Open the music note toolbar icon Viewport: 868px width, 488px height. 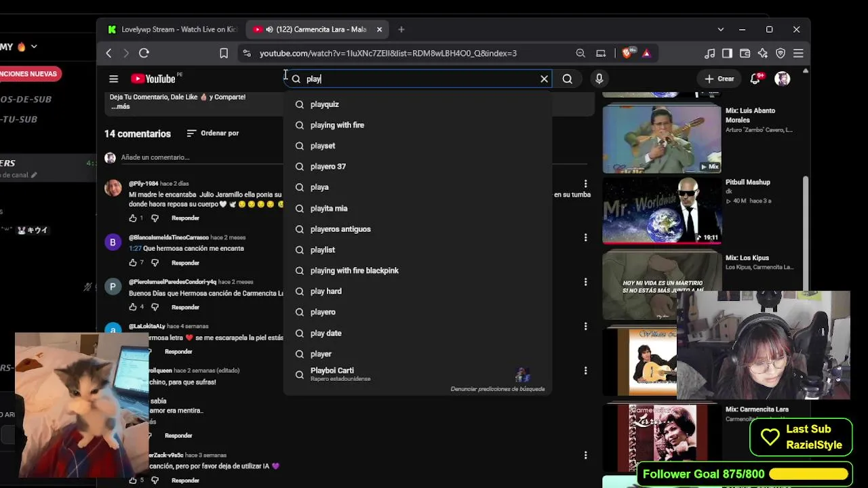click(709, 53)
